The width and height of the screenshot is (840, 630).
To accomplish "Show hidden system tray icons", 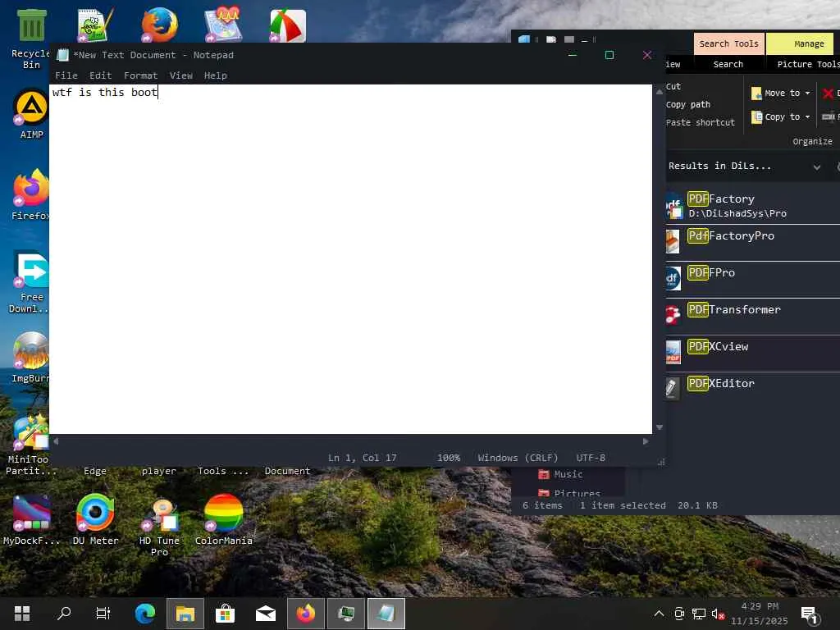I will [659, 614].
